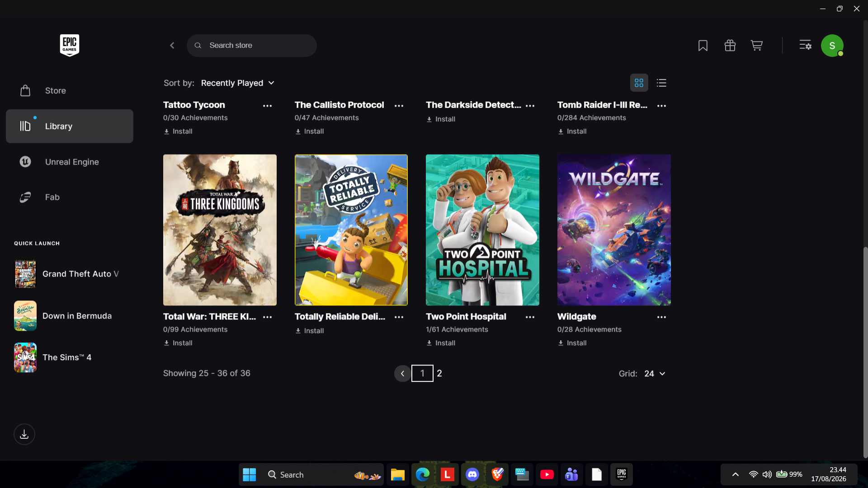
Task: Open the profile avatar menu
Action: [x=832, y=46]
